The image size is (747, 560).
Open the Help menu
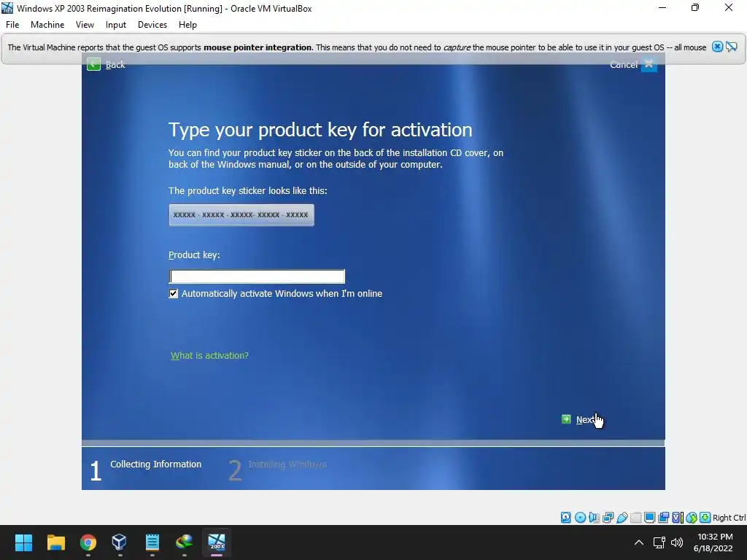[x=187, y=25]
